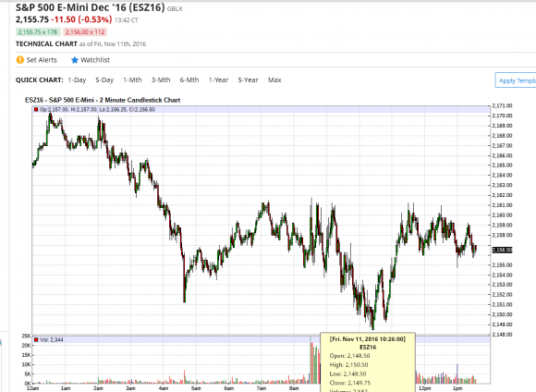Click the last price 2,155.75
The image size is (536, 392).
click(x=32, y=19)
